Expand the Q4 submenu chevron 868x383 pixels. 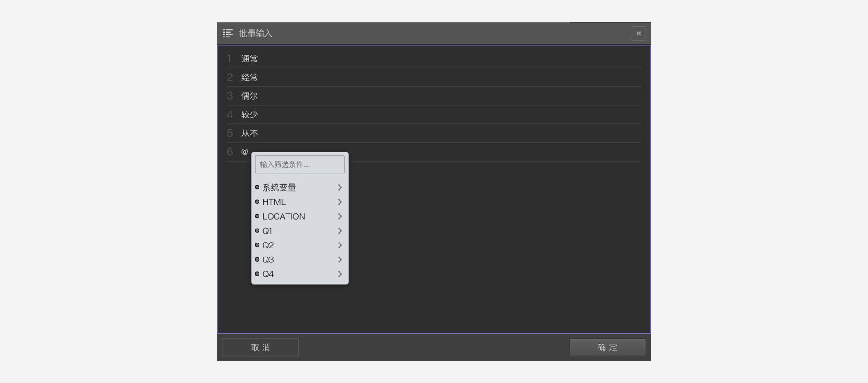(340, 274)
